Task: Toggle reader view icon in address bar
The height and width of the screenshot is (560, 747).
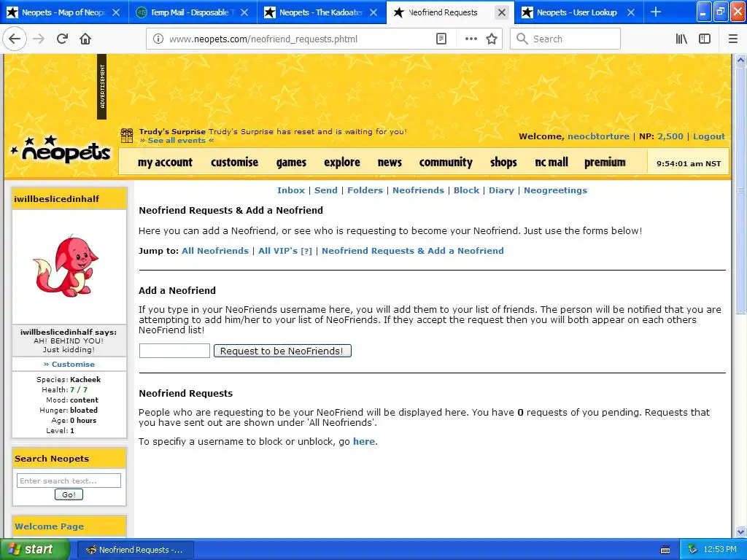Action: [441, 39]
